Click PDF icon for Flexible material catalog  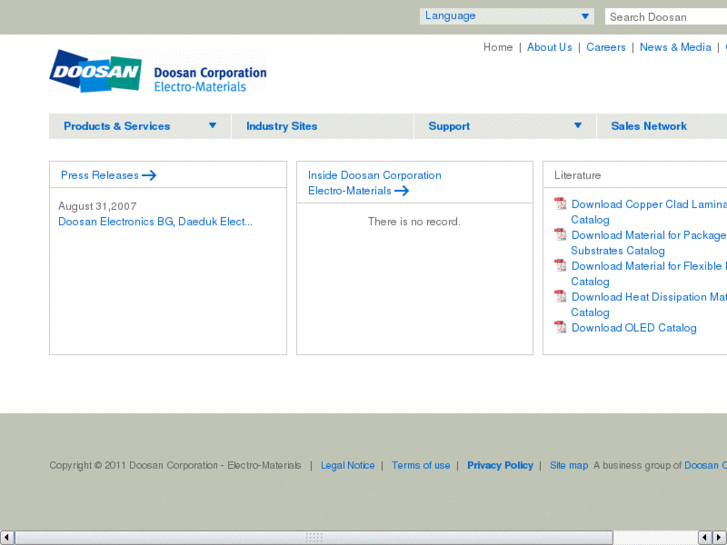click(560, 265)
